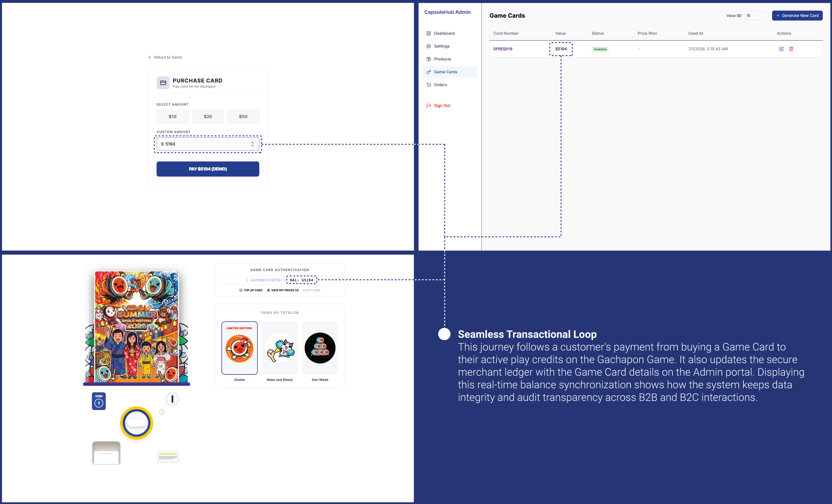Select the Neko and Shaxy prize
832x504 pixels.
pyautogui.click(x=280, y=348)
